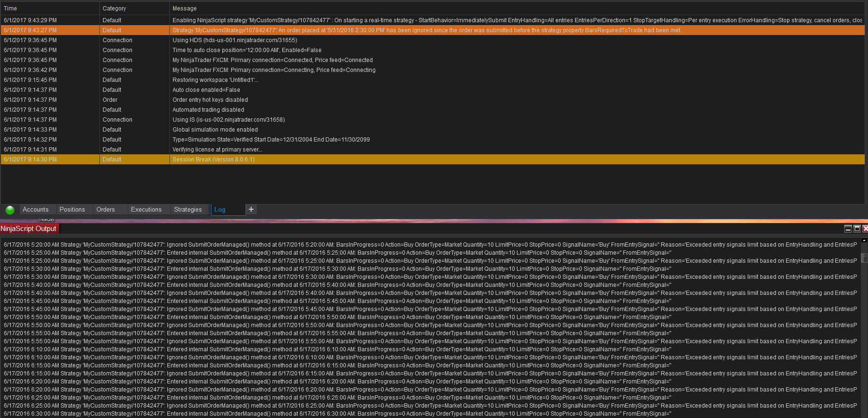Click the NinjaScript Output scrollbar up arrow
This screenshot has height=418, width=868.
coord(864,240)
